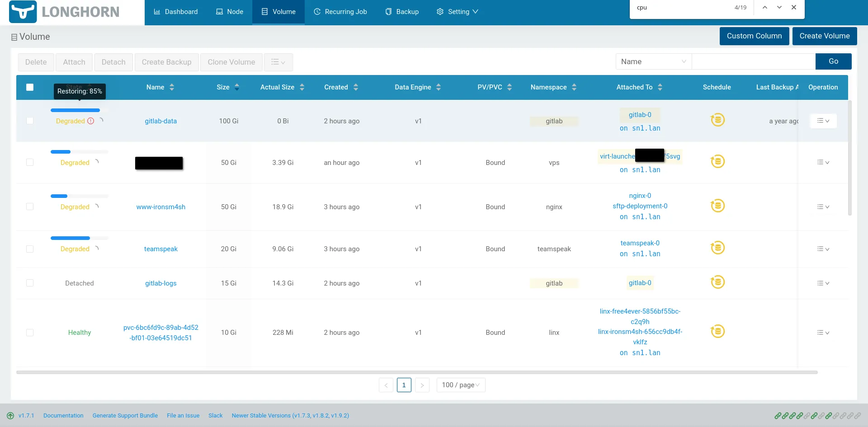This screenshot has height=427, width=868.
Task: Click the Create Volume button
Action: pos(824,36)
